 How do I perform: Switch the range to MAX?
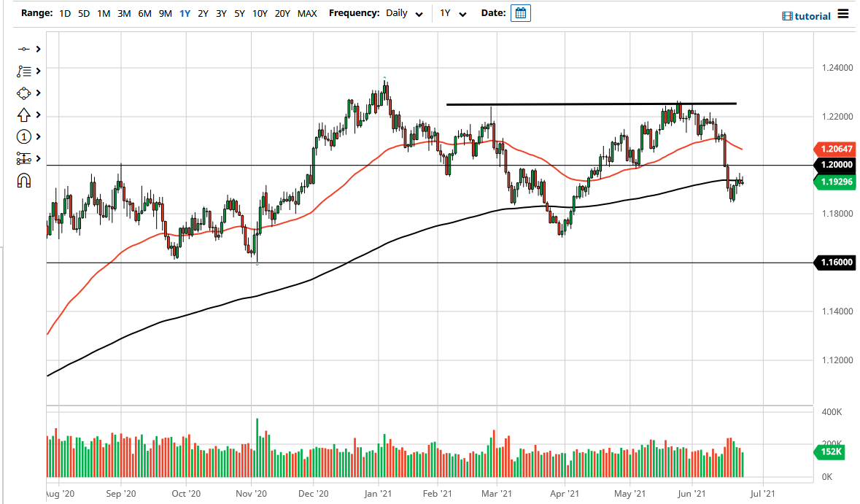pyautogui.click(x=307, y=13)
